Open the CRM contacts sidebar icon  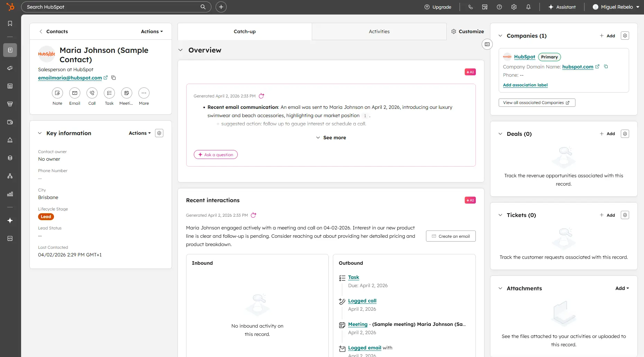click(x=10, y=50)
